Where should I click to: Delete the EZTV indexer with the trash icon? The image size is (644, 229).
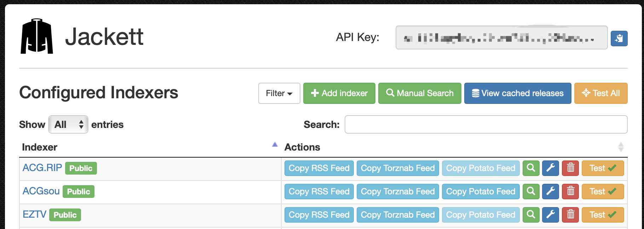570,215
